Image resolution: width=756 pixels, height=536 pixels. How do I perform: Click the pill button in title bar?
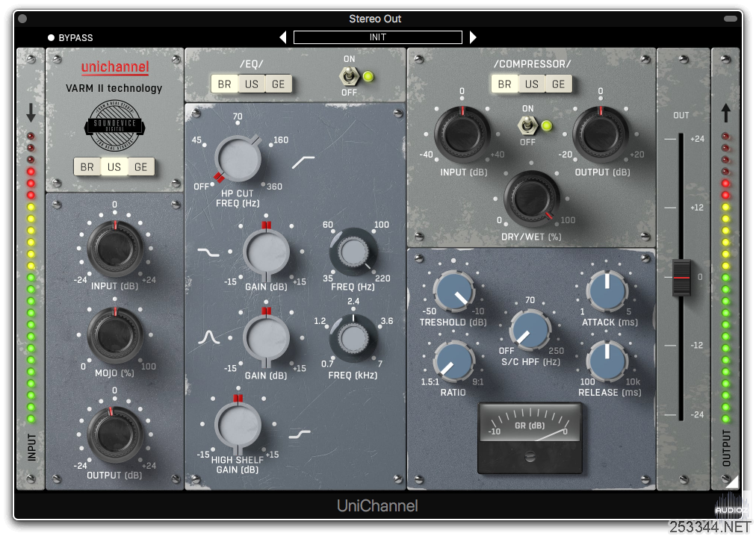click(x=731, y=19)
